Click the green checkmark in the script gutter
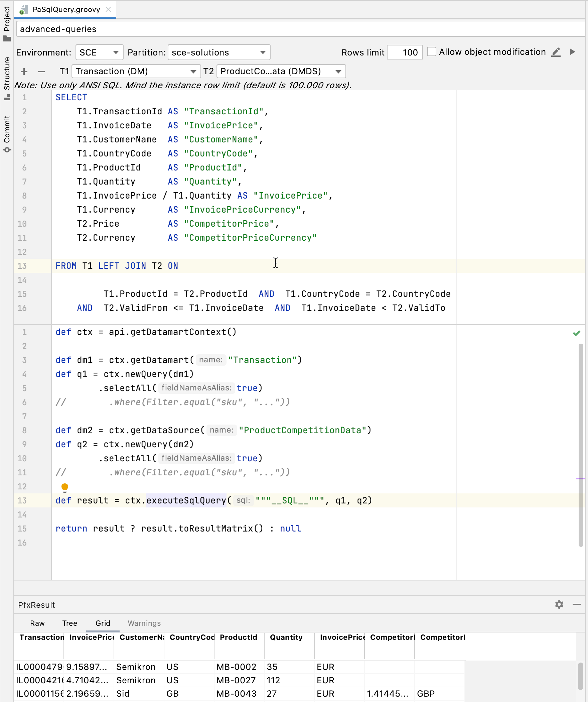Screen dimensions: 588x702 click(x=577, y=333)
